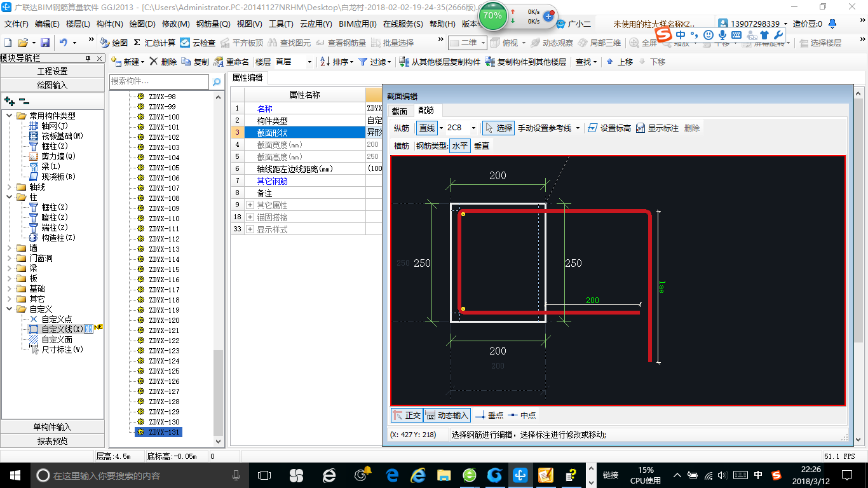Image resolution: width=868 pixels, height=488 pixels.
Task: Open the BIM应用(I) menu
Action: (358, 24)
